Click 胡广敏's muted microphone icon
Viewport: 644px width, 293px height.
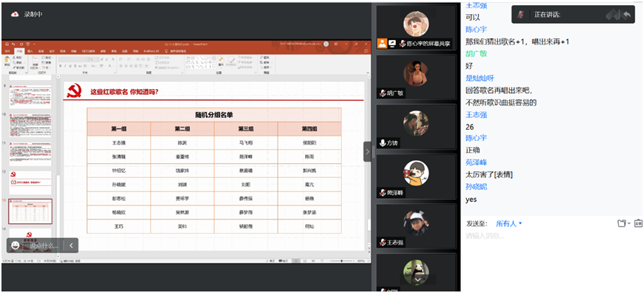click(x=382, y=93)
